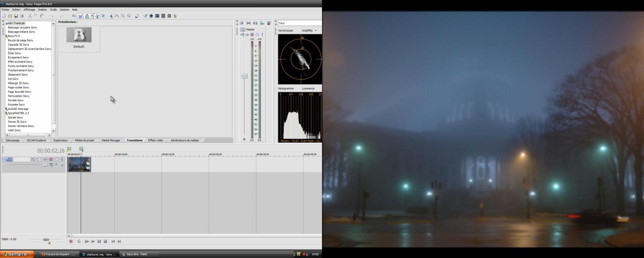
Task: Toggle the Enable Snapping toolbar button
Action: [x=74, y=16]
